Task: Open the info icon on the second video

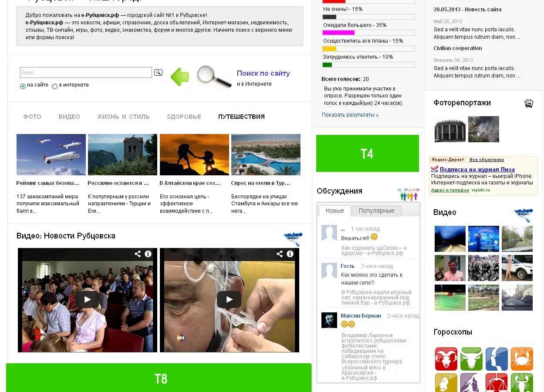Action: 290,254
